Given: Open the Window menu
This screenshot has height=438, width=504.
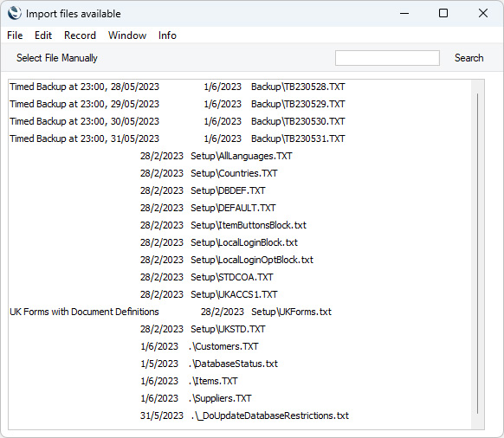Looking at the screenshot, I should (x=127, y=35).
